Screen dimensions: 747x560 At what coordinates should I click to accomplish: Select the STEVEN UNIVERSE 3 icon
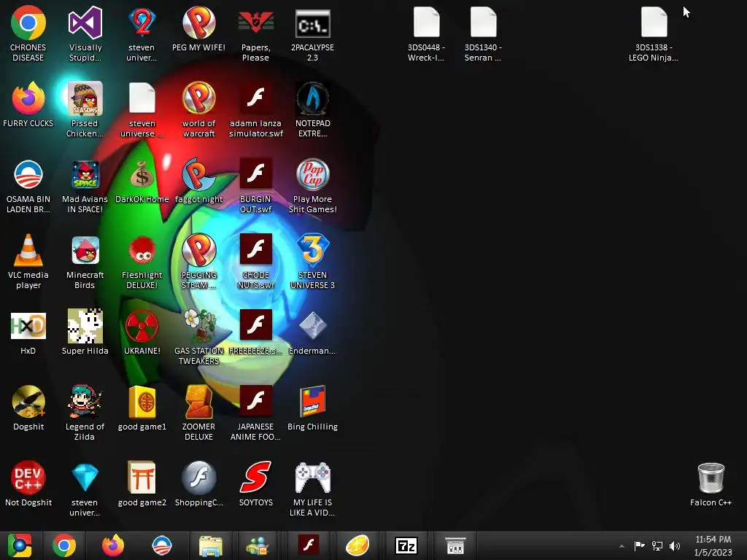[312, 262]
